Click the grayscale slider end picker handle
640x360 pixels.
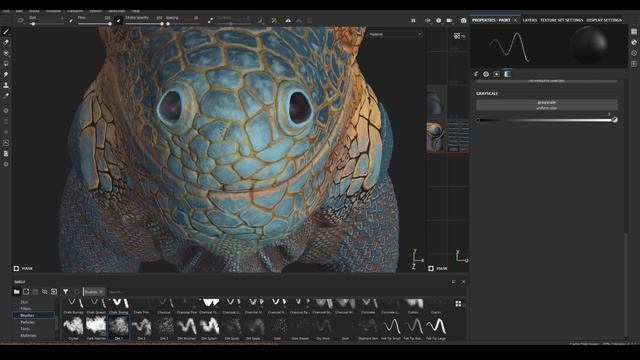click(x=615, y=120)
